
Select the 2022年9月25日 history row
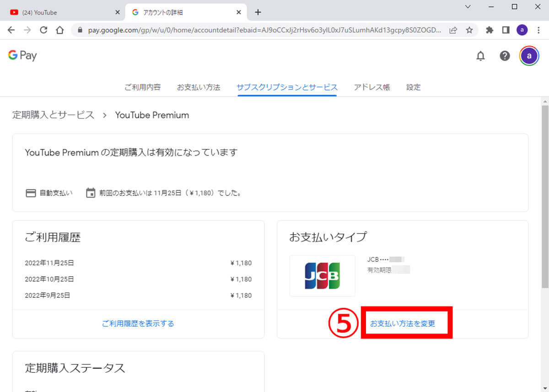[x=138, y=295]
